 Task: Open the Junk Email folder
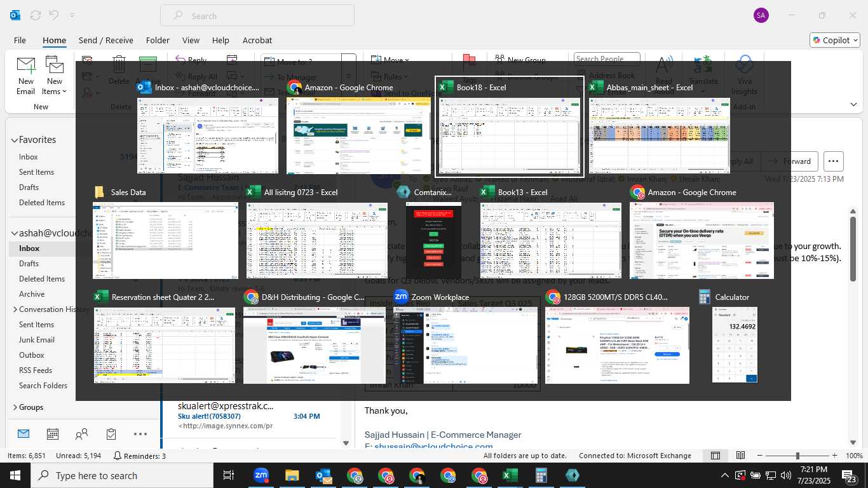[x=37, y=340]
